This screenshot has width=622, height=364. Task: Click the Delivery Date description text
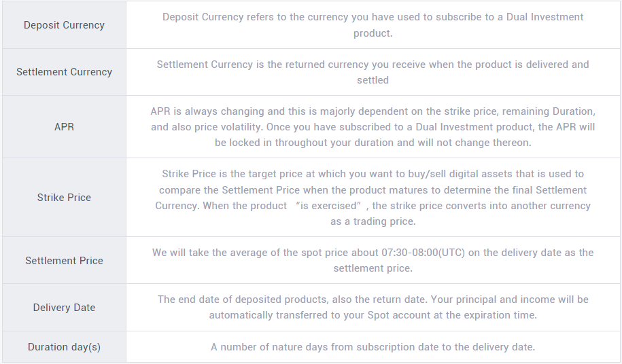coord(373,308)
